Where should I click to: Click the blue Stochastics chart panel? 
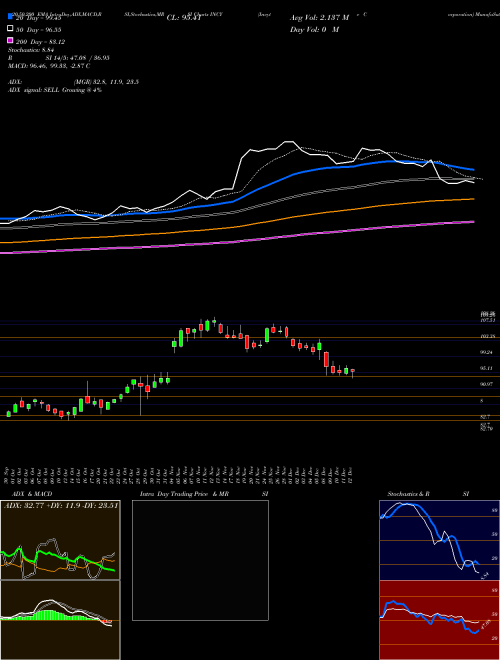point(439,540)
